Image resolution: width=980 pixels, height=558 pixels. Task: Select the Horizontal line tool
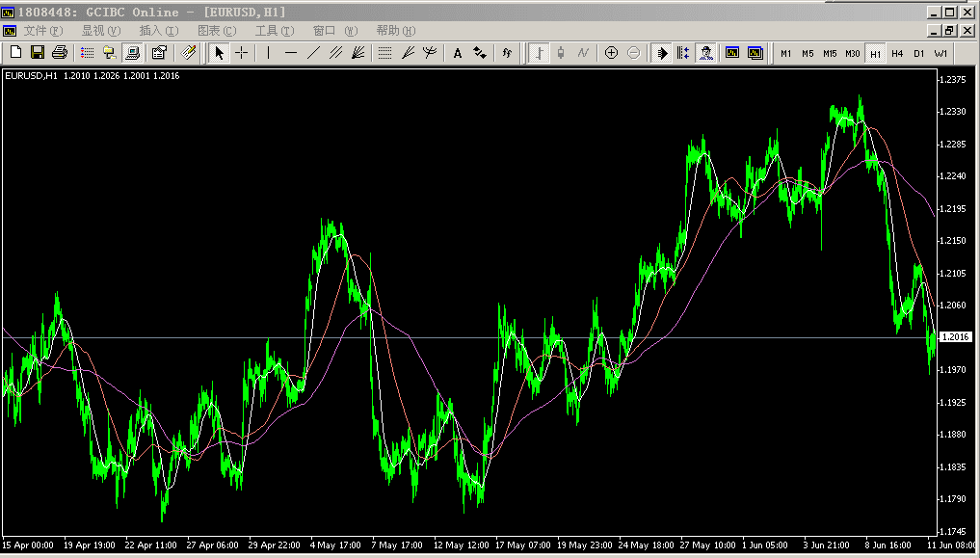click(291, 53)
